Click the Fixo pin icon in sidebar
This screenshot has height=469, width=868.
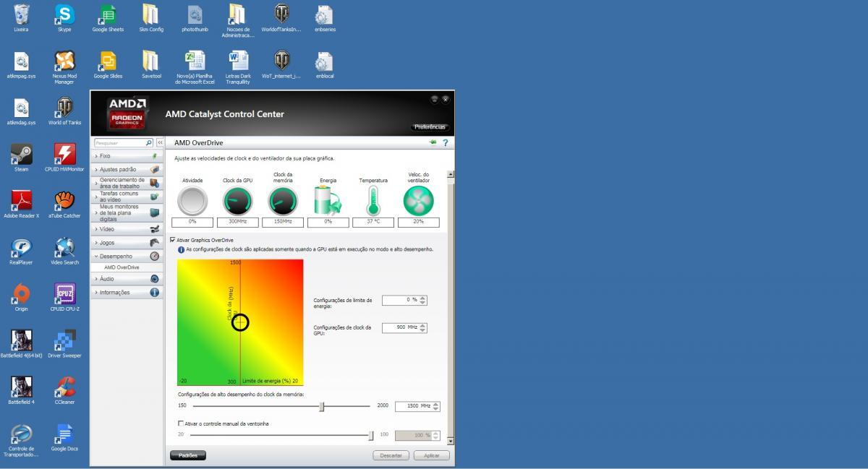tap(154, 155)
